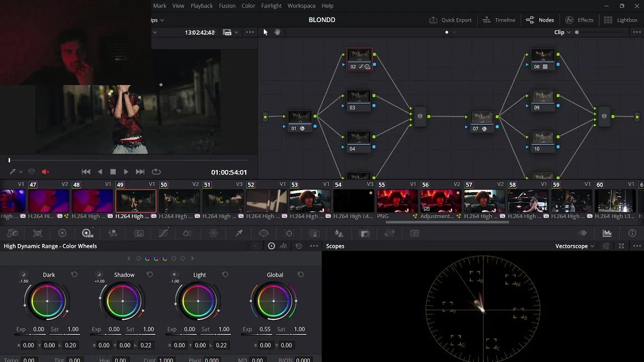
Task: Open the Fairlight menu
Action: (271, 6)
